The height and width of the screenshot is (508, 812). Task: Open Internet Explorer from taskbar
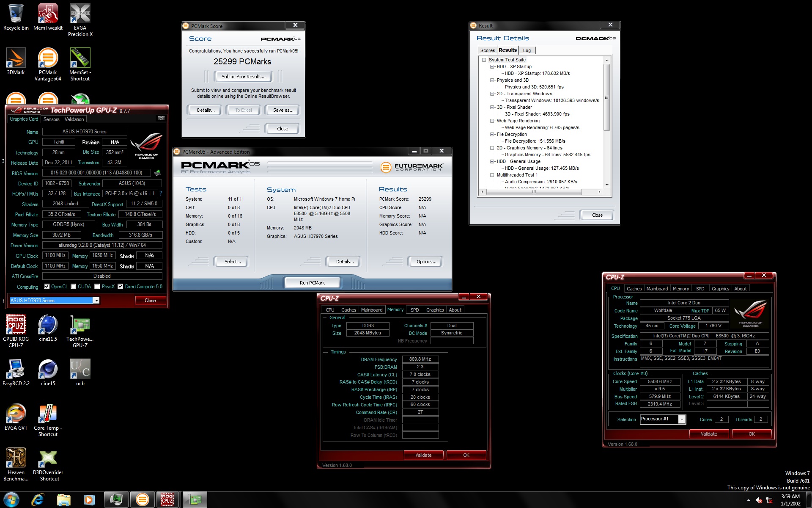click(38, 500)
